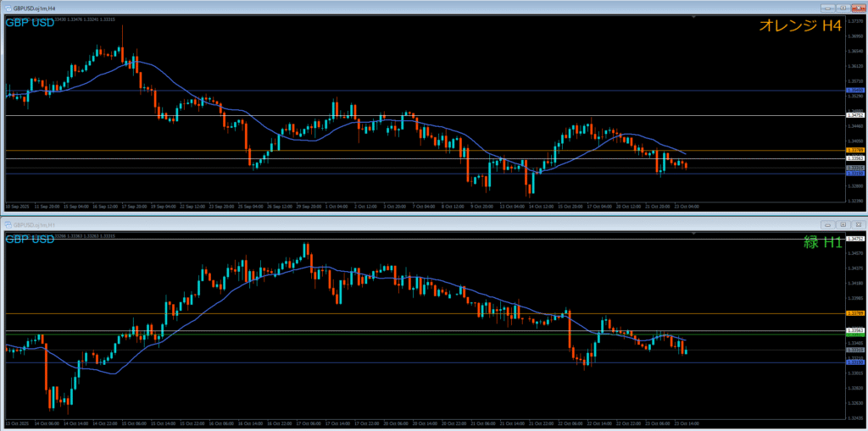Viewport: 868px width, 431px height.
Task: Click the white 1.33563 price label in H4 chart
Action: pos(856,158)
